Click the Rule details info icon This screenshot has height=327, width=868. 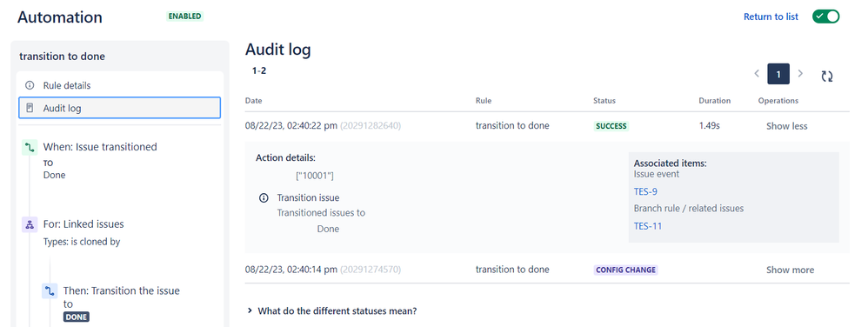pos(30,86)
